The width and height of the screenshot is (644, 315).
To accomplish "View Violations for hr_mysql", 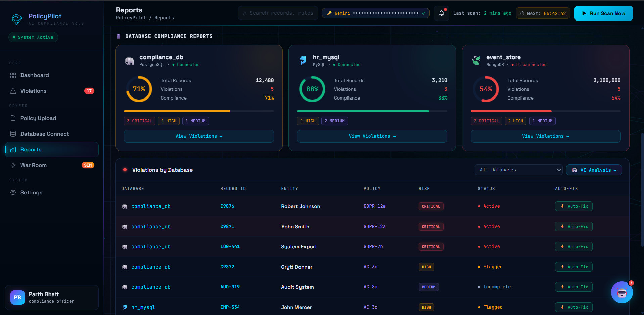I will (x=372, y=136).
